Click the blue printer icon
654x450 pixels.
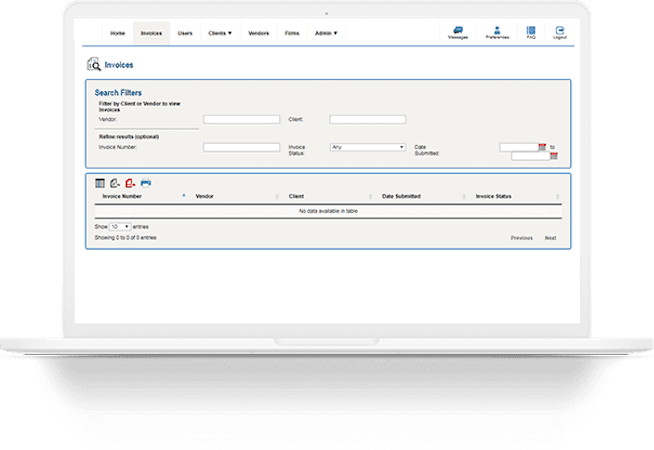point(146,183)
